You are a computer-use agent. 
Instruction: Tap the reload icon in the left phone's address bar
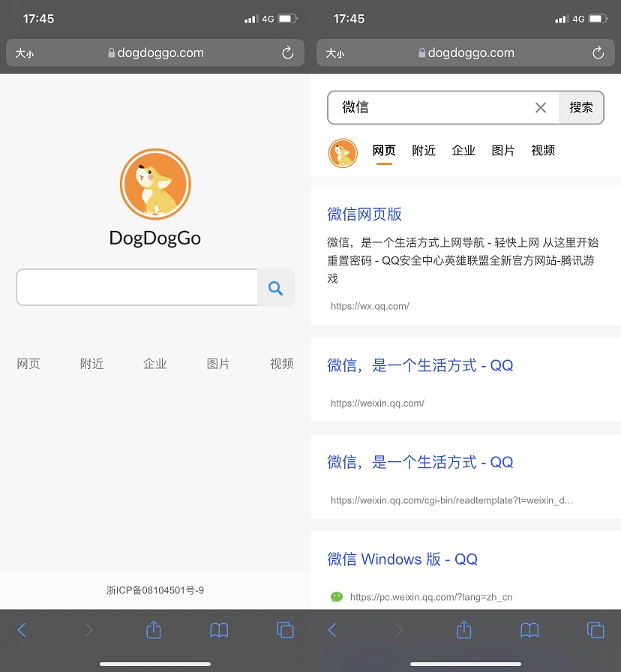coord(287,52)
